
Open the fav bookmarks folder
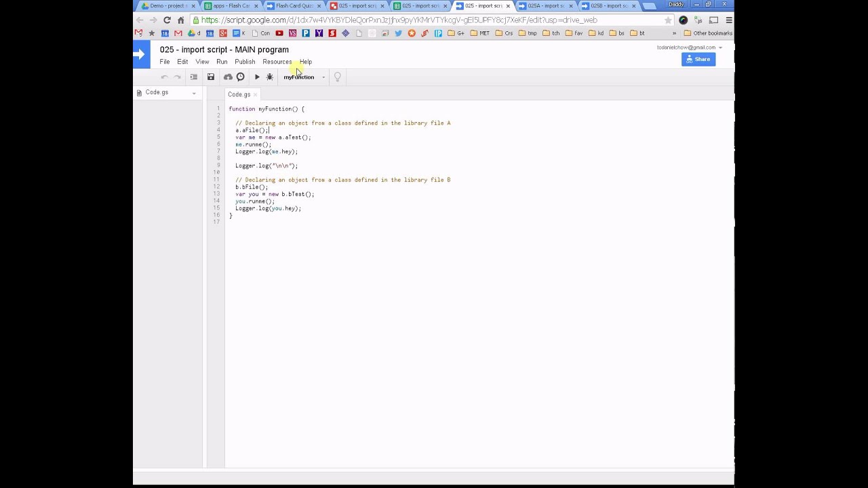click(574, 33)
